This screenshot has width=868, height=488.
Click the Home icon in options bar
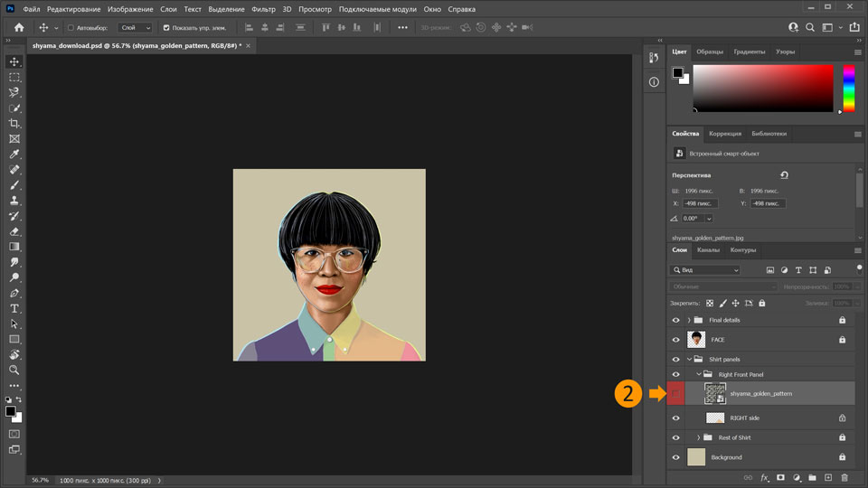point(19,27)
